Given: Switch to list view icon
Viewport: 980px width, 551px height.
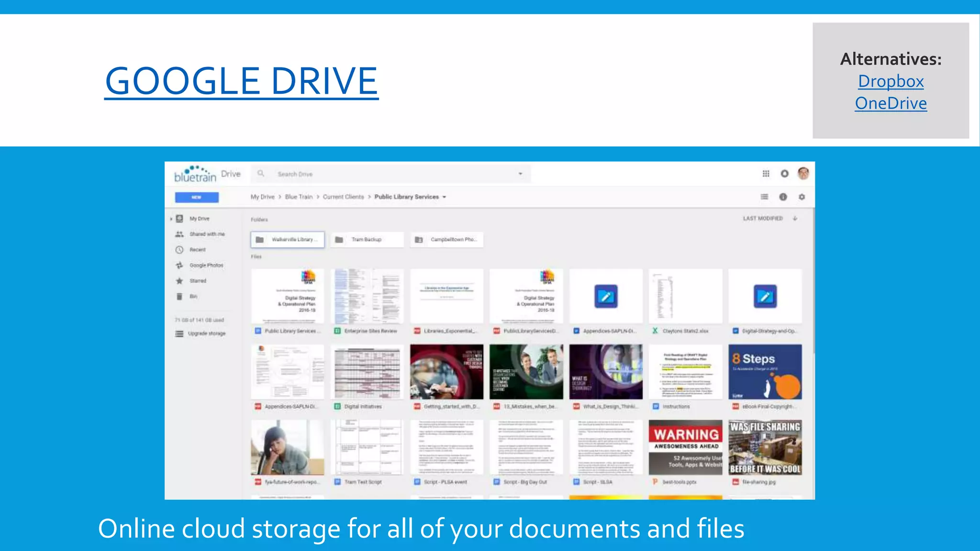Looking at the screenshot, I should 764,197.
